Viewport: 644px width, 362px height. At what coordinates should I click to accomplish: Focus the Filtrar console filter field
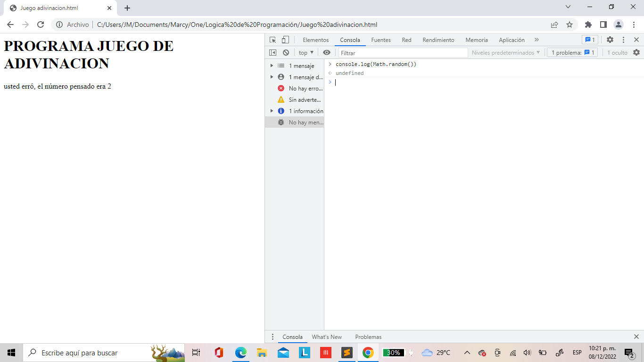(x=403, y=53)
